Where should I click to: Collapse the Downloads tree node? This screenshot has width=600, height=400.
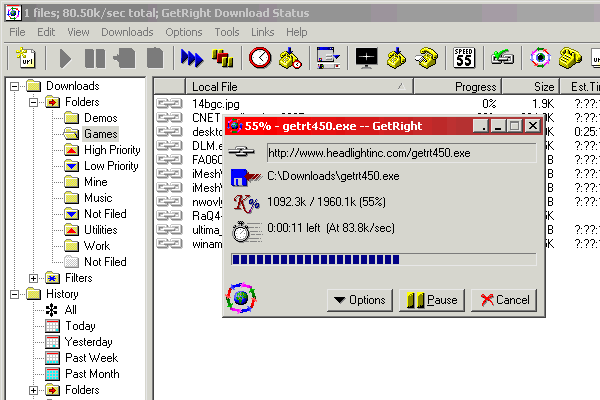(x=14, y=86)
